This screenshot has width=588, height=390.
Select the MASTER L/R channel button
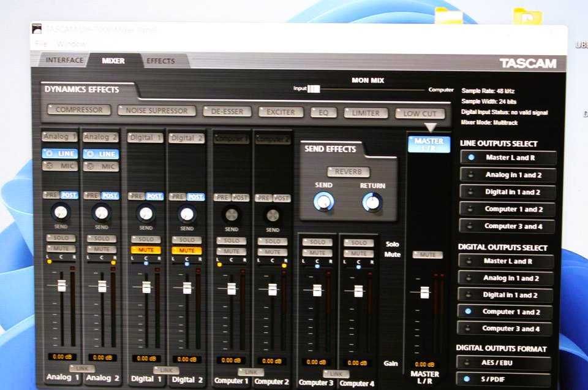tap(429, 144)
